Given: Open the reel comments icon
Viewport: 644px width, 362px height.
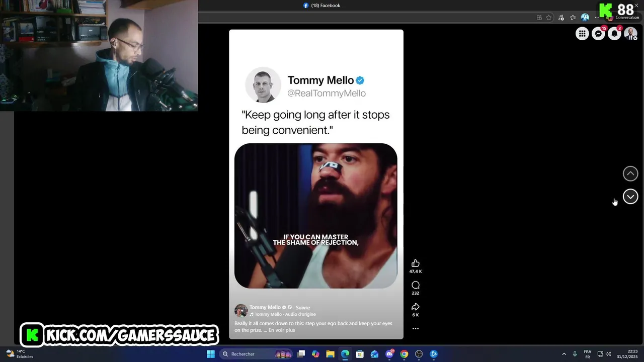Looking at the screenshot, I should [416, 285].
